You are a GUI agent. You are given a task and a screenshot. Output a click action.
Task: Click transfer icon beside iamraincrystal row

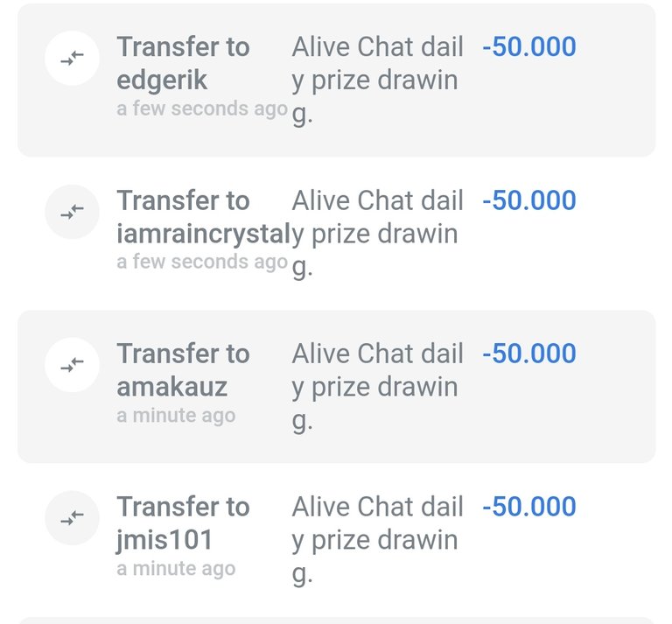pyautogui.click(x=72, y=212)
